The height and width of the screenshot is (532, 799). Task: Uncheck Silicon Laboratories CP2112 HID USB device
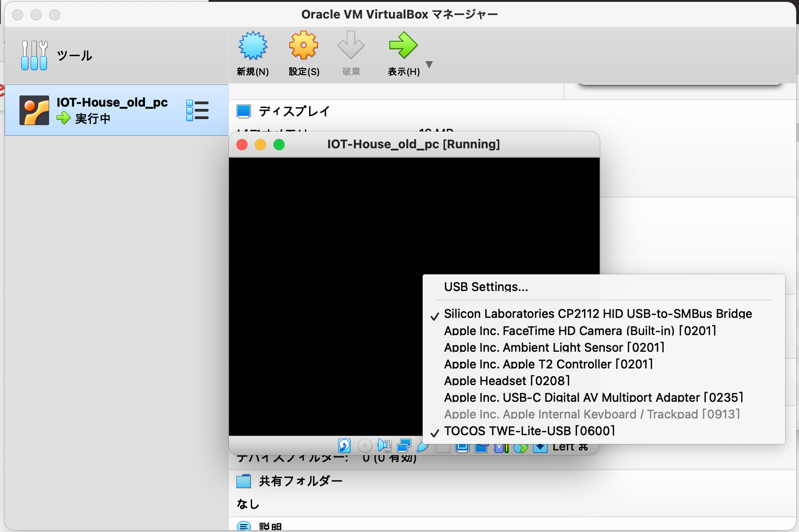(604, 314)
